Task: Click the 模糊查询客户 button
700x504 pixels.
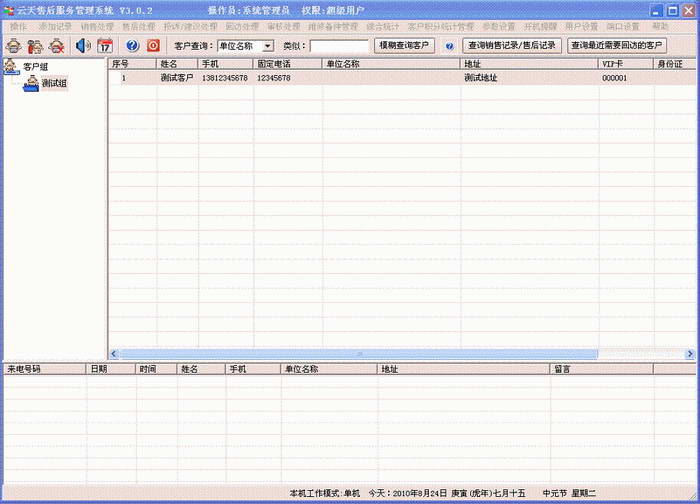Action: [405, 46]
